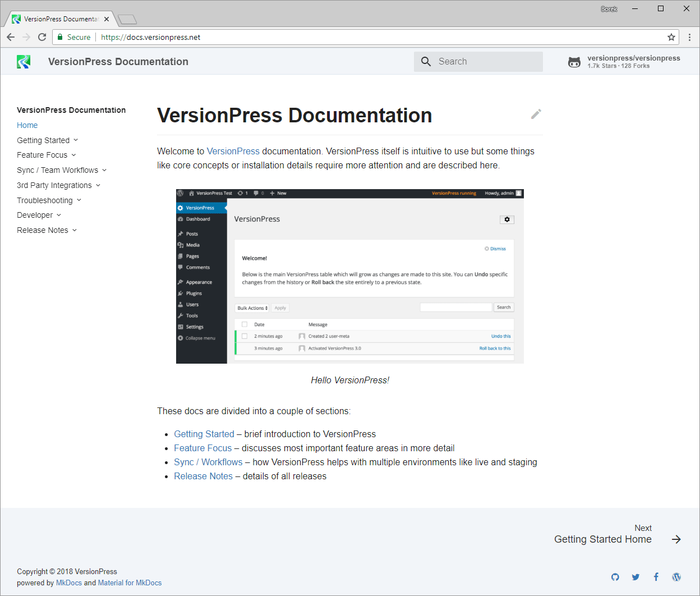Close the VersionPress Documentation browser tab
700x596 pixels.
coord(107,19)
